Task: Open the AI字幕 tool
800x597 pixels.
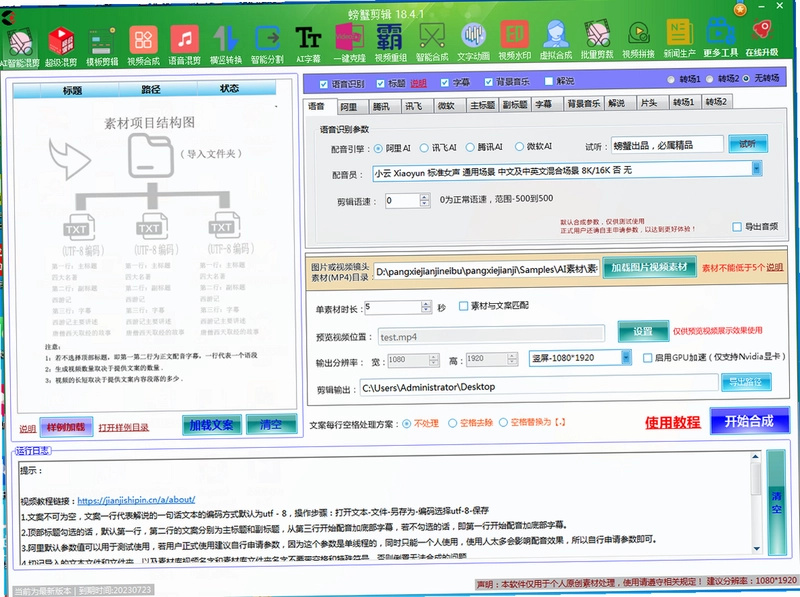Action: [x=308, y=44]
